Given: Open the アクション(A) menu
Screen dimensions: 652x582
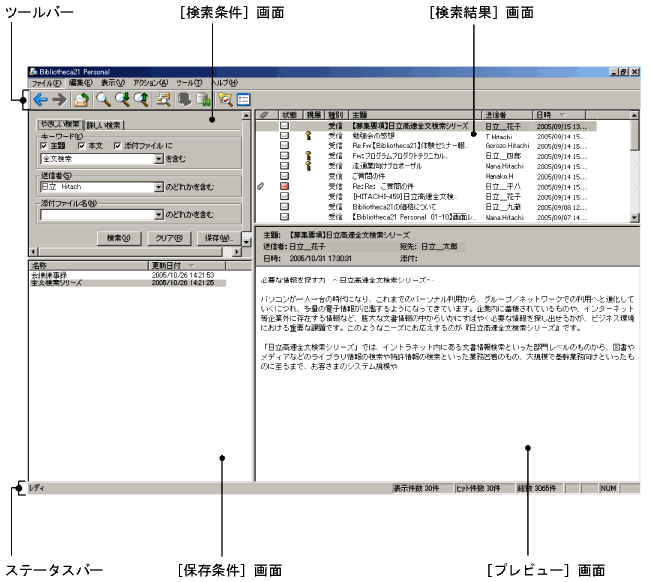Looking at the screenshot, I should coord(150,83).
